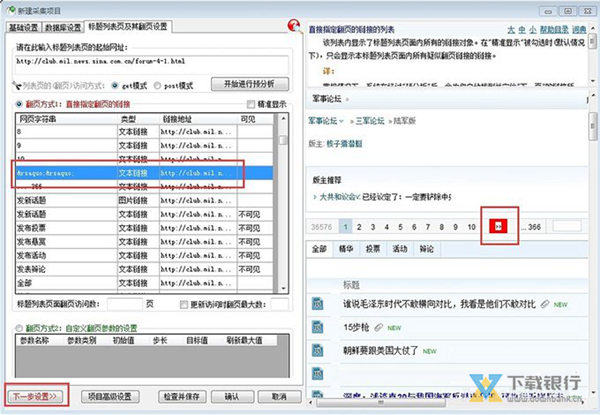Click the 确认 button
The width and height of the screenshot is (600, 415).
coord(232,397)
